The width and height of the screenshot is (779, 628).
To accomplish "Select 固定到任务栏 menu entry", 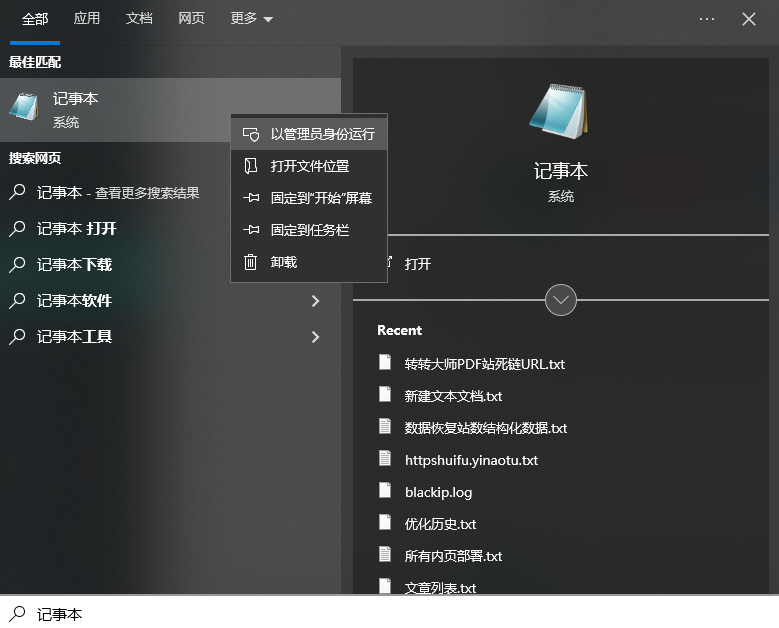I will click(x=309, y=230).
